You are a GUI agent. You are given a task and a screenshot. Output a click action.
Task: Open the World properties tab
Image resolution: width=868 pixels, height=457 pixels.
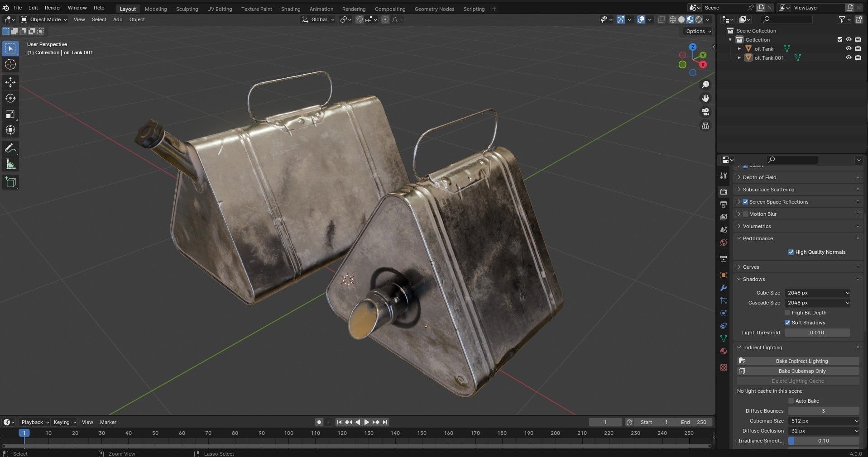tap(724, 243)
